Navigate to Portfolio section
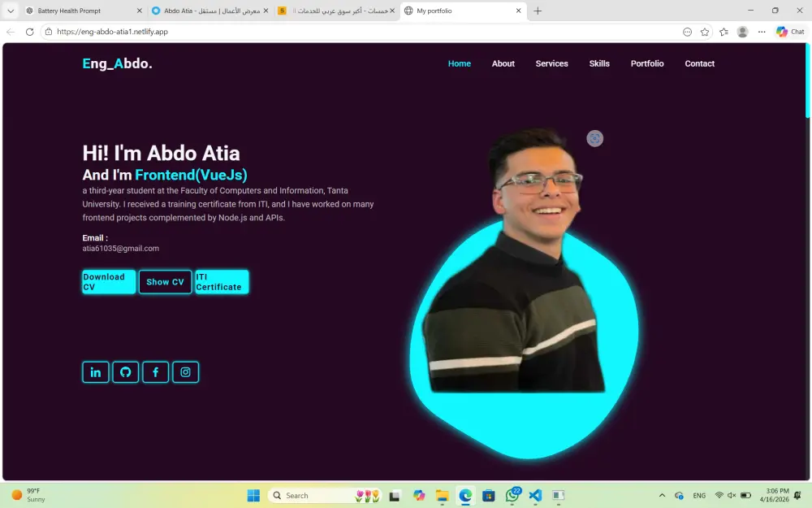812x508 pixels. [647, 63]
